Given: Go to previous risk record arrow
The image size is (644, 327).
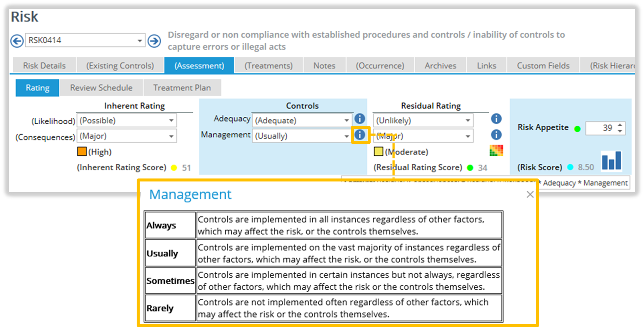Looking at the screenshot, I should [x=17, y=41].
